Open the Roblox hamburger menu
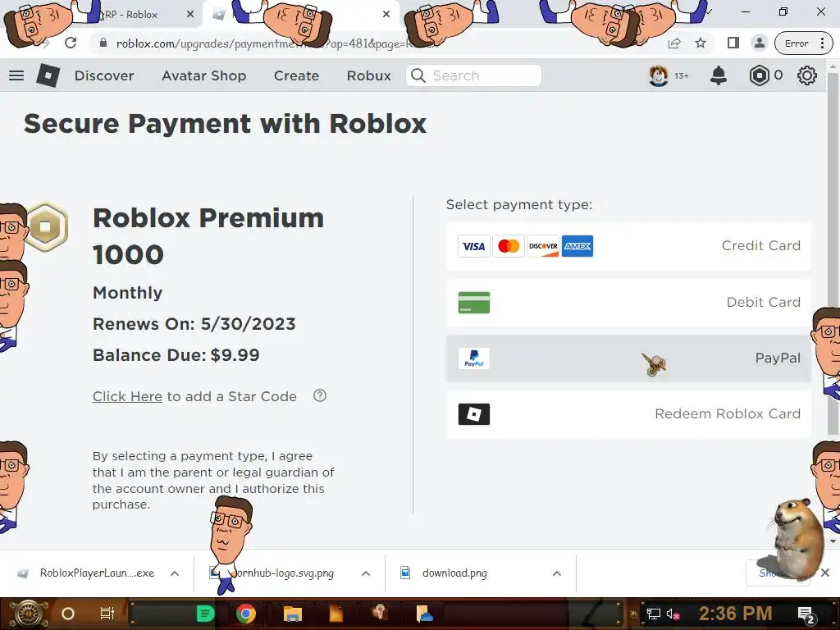Screen dimensions: 840x630 pos(16,75)
